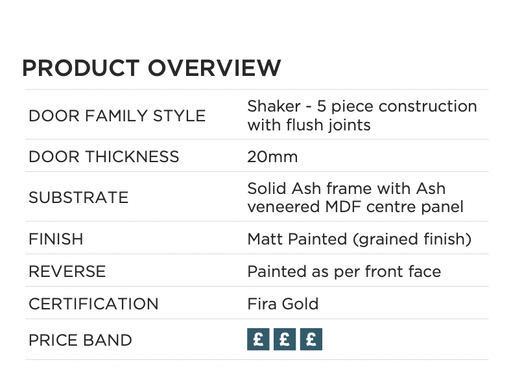Select the DOOR THICKNESS label
The width and height of the screenshot is (511, 384).
(x=104, y=156)
